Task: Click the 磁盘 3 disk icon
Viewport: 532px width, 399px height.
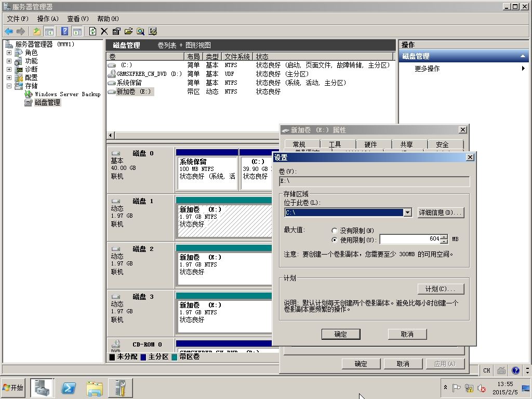Action: 116,297
